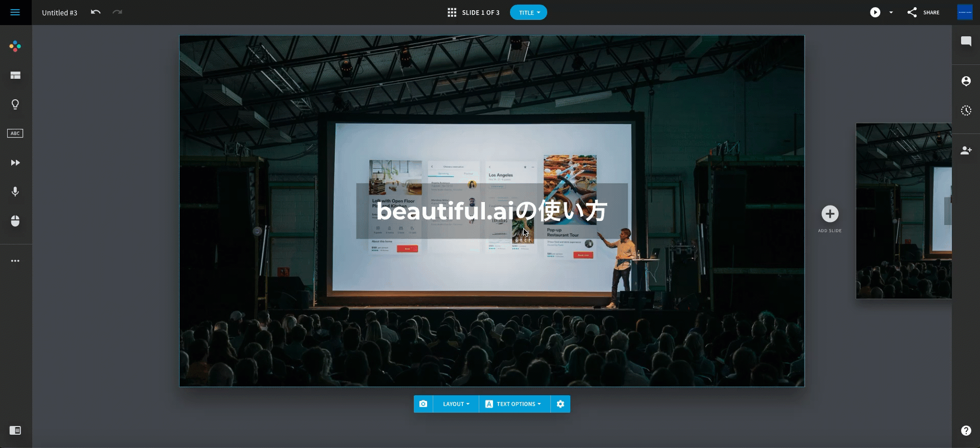
Task: Click the SHARE button
Action: click(x=923, y=12)
